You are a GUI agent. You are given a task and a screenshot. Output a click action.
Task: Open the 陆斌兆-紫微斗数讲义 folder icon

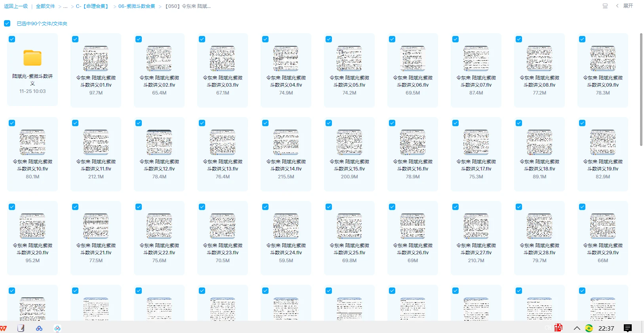click(32, 58)
